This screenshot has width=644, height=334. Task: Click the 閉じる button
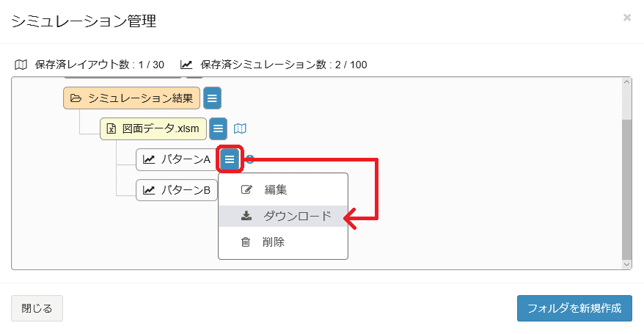37,308
